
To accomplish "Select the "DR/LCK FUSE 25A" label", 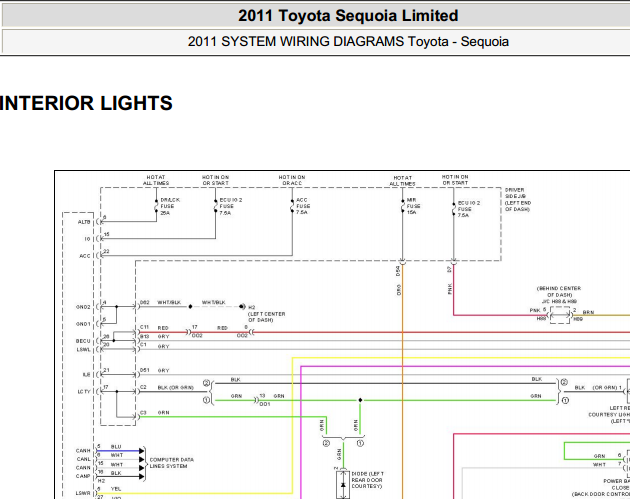I will tap(170, 206).
